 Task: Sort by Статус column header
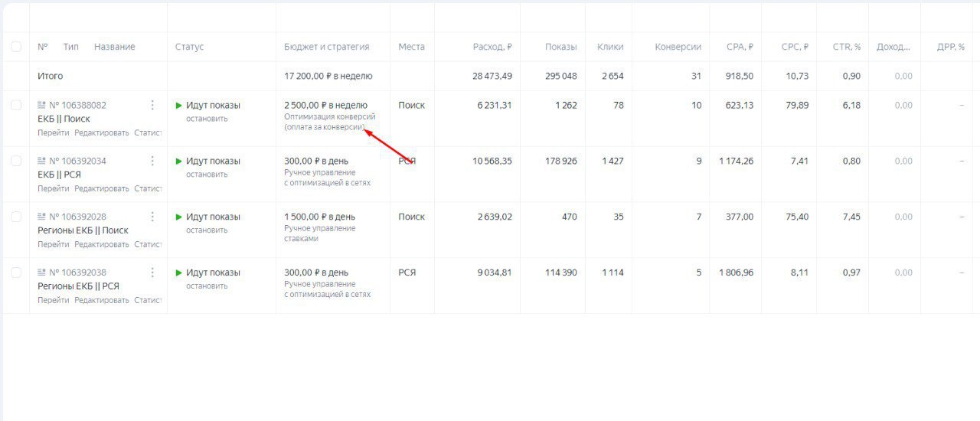pyautogui.click(x=190, y=47)
